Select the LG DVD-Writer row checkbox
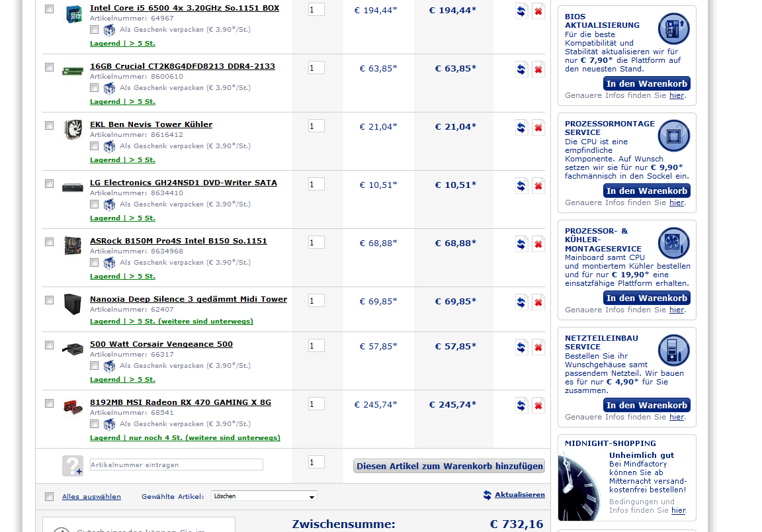 click(x=49, y=183)
